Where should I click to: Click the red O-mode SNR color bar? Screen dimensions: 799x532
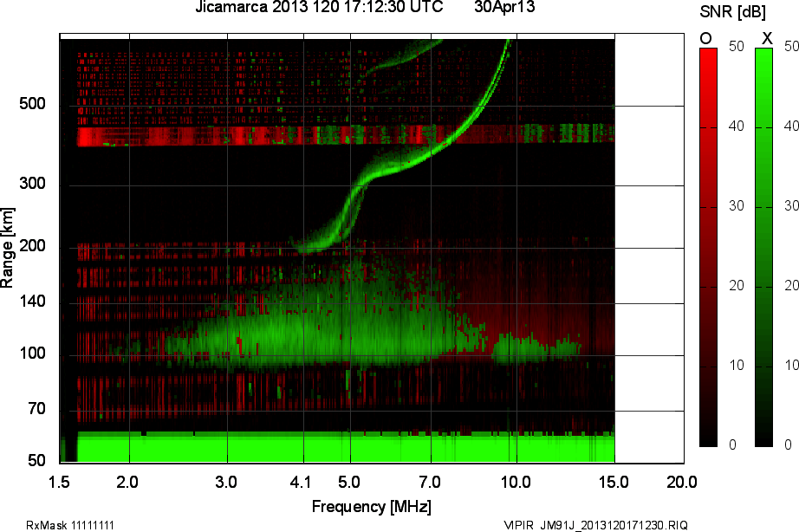708,247
